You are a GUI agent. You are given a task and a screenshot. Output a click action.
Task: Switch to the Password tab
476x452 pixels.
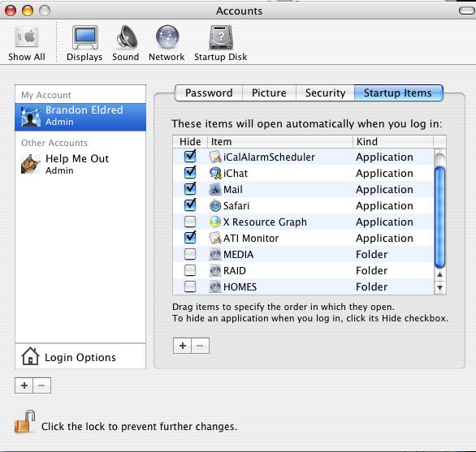(x=209, y=93)
